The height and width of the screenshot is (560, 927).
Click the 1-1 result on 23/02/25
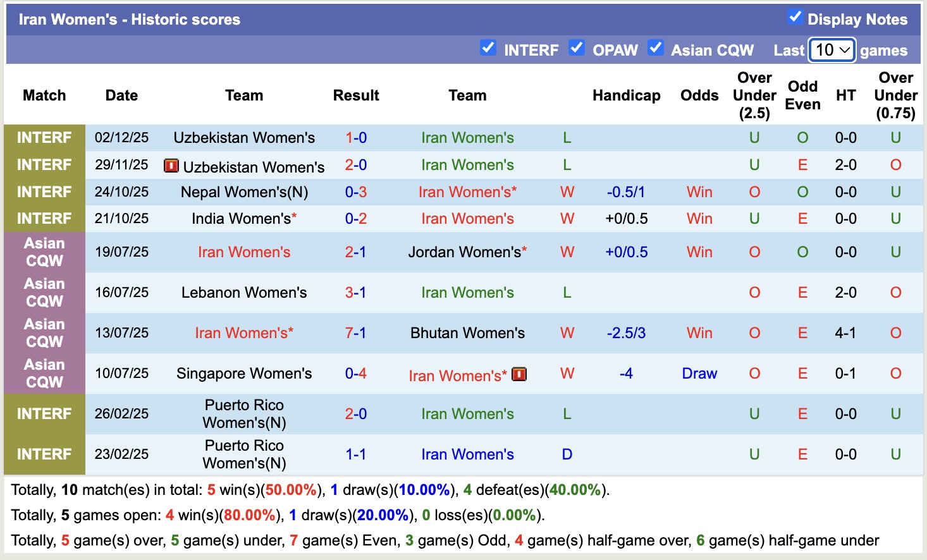tap(356, 454)
